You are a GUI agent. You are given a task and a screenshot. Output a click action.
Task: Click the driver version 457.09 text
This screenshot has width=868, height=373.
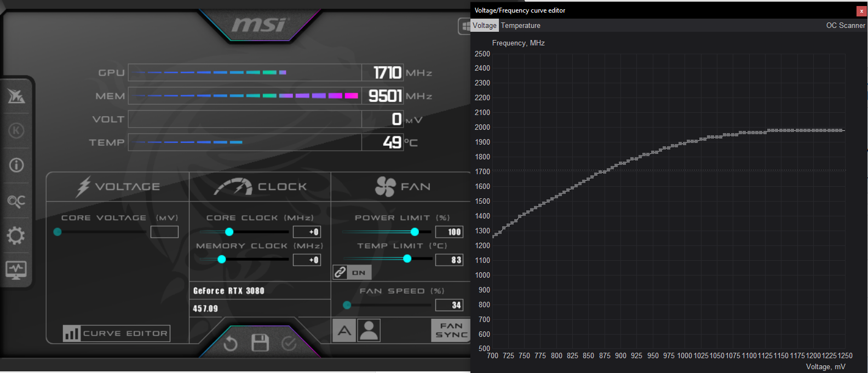(x=205, y=308)
